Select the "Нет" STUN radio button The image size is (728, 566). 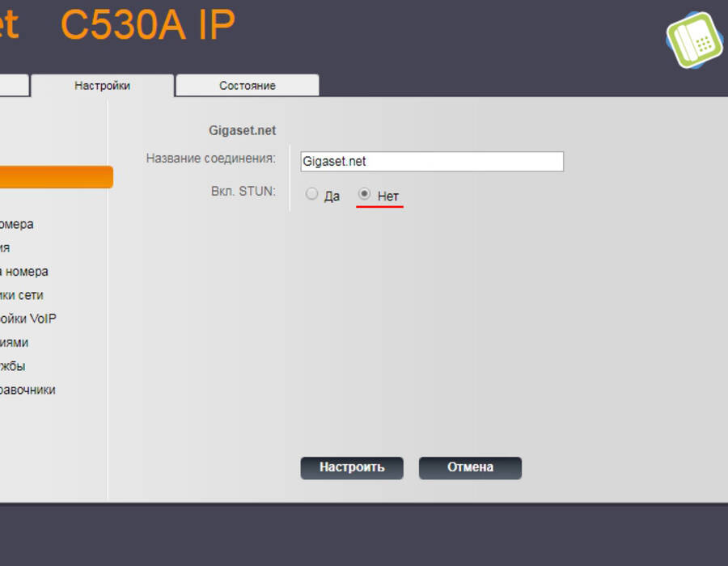point(365,194)
